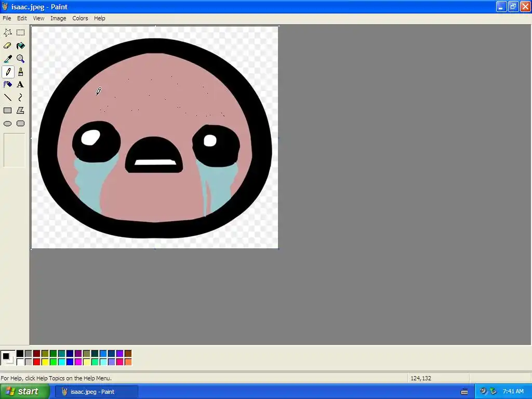Select the rectangular Select tool
This screenshot has width=532, height=399.
21,33
